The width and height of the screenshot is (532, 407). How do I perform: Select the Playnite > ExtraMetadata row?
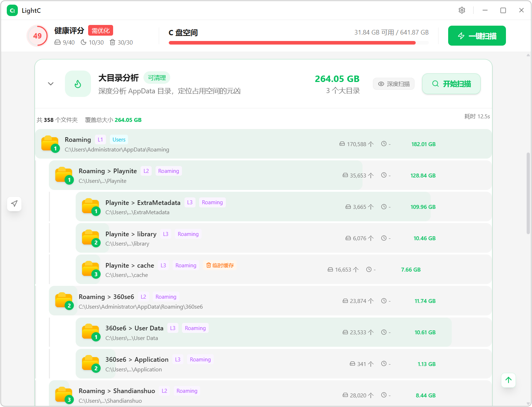point(284,207)
